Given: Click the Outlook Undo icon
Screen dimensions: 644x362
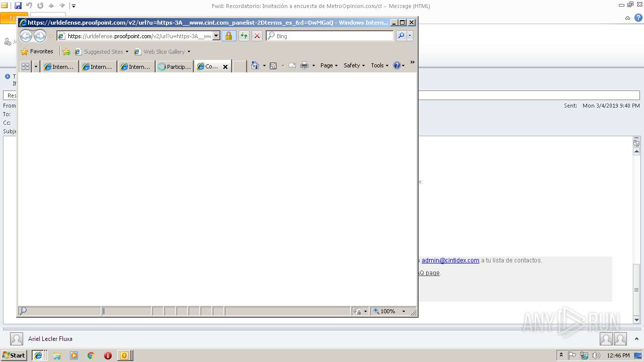Looking at the screenshot, I should tap(29, 6).
